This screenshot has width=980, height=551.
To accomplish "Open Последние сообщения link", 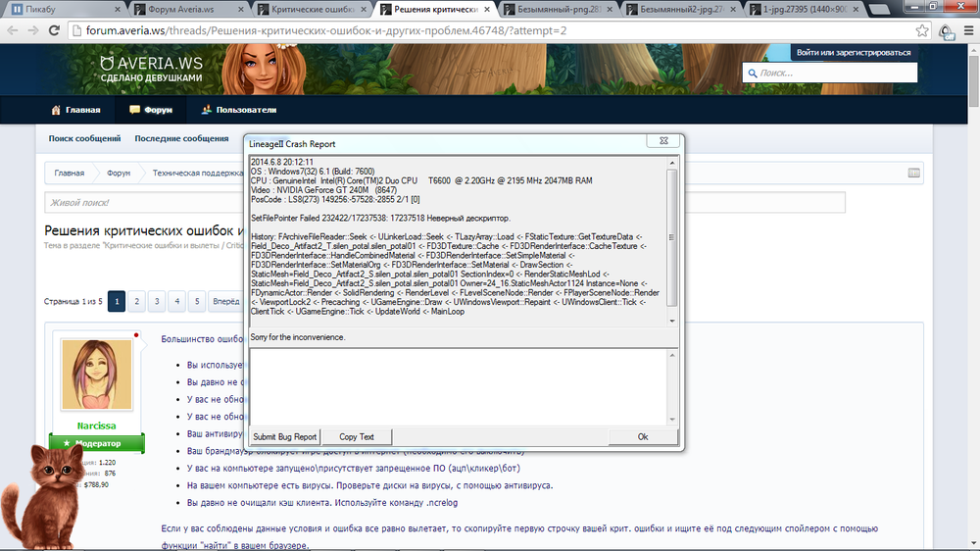I will [x=181, y=139].
